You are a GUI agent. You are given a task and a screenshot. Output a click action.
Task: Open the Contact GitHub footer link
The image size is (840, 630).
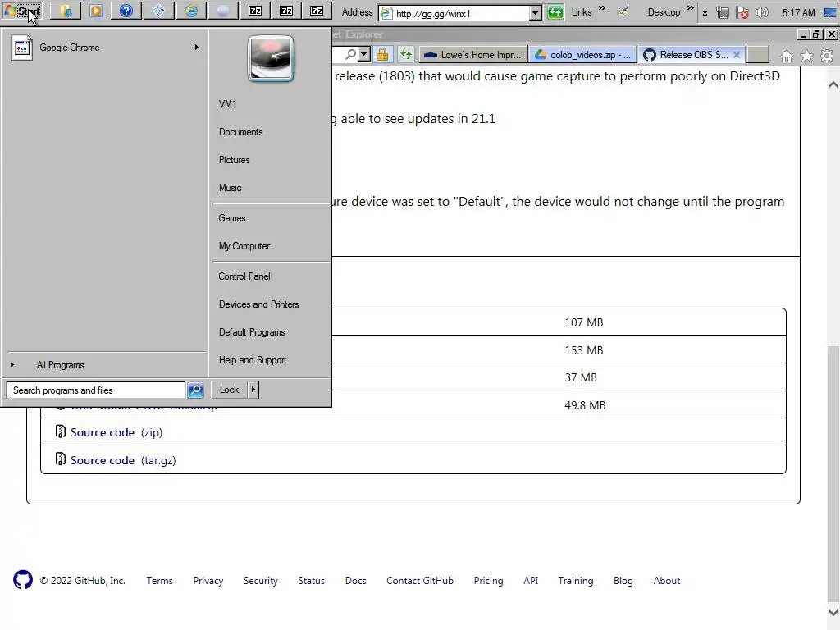coord(420,581)
